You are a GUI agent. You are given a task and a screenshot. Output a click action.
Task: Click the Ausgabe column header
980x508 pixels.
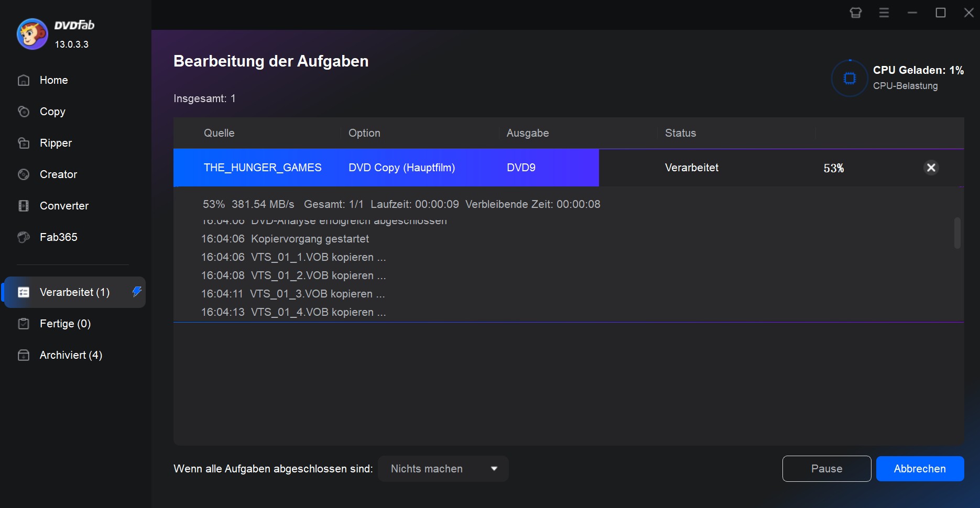coord(528,133)
